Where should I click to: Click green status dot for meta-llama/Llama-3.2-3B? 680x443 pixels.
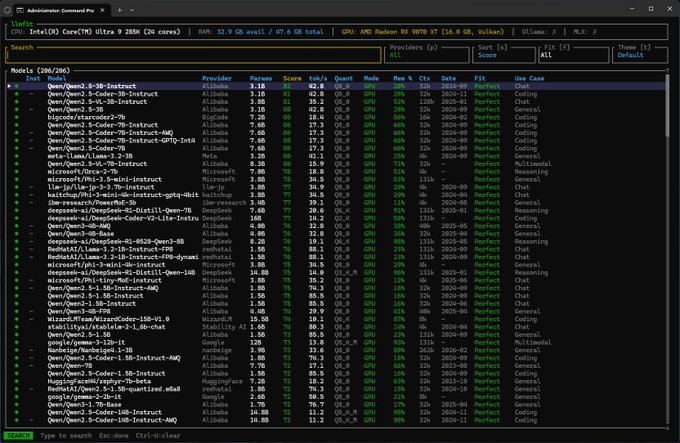[17, 156]
